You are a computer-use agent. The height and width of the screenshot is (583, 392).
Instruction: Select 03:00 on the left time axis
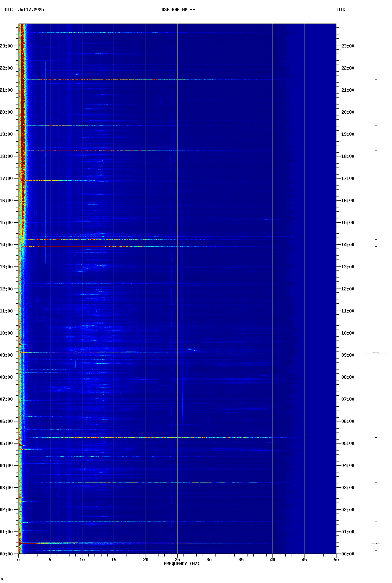point(6,488)
